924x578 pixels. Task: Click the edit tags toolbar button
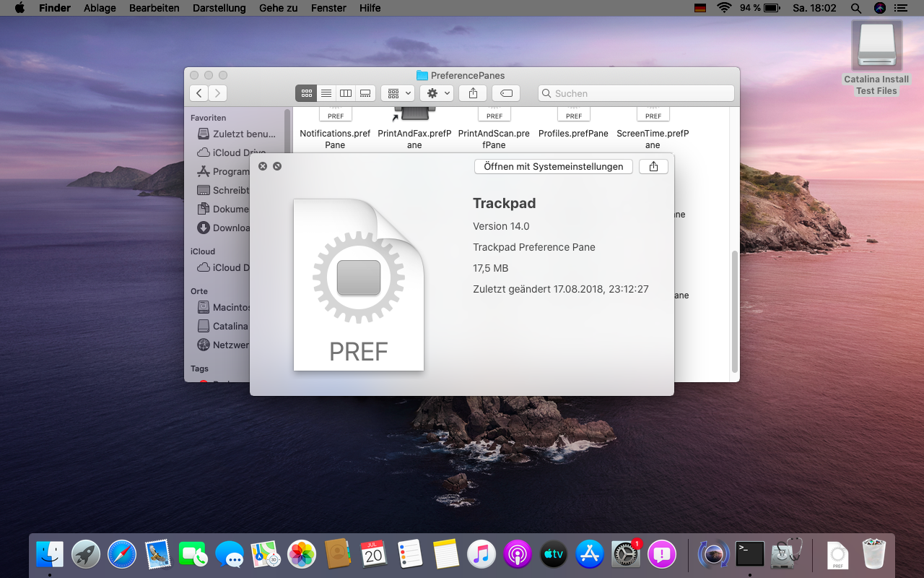coord(506,93)
